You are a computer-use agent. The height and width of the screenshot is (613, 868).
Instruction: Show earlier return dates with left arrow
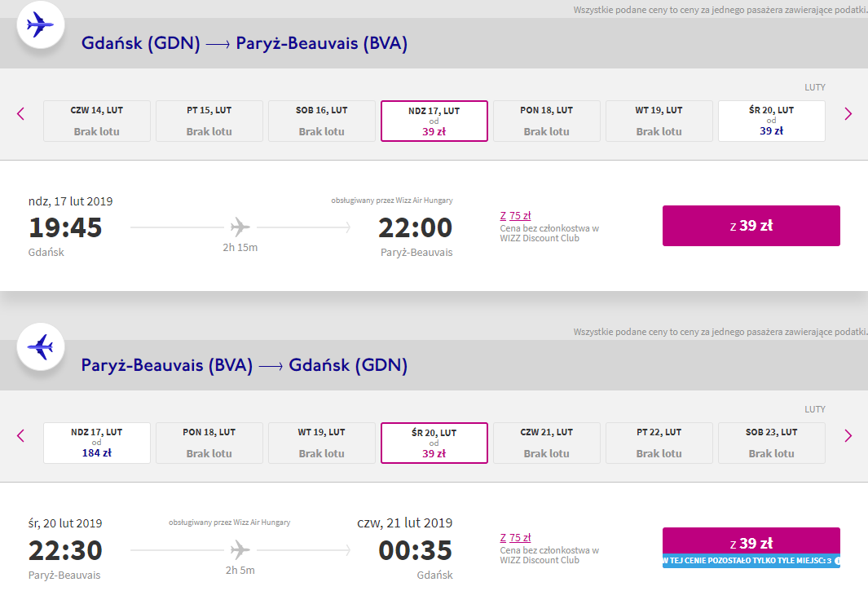coord(21,436)
